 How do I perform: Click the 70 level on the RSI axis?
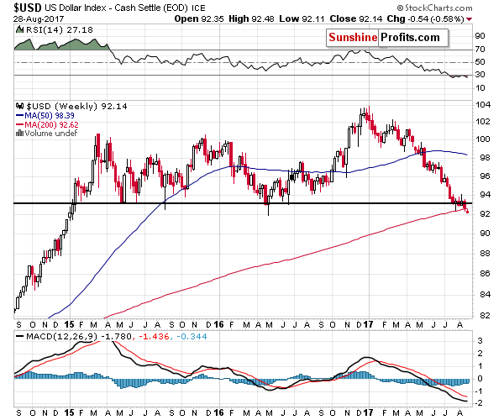click(x=480, y=50)
